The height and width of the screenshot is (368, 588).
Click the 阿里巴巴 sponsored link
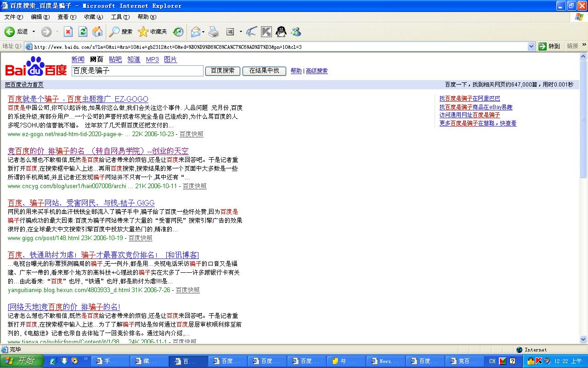(470, 98)
